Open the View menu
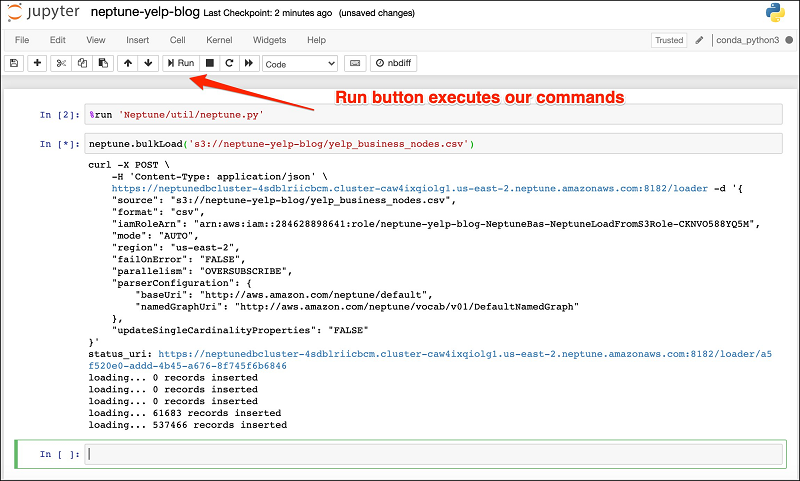The image size is (800, 481). point(95,40)
